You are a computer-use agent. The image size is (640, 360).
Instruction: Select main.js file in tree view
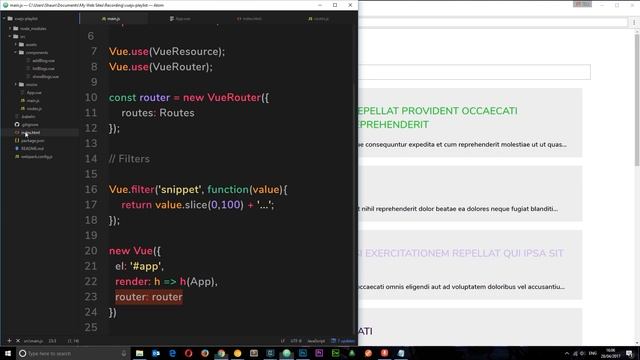coord(33,100)
